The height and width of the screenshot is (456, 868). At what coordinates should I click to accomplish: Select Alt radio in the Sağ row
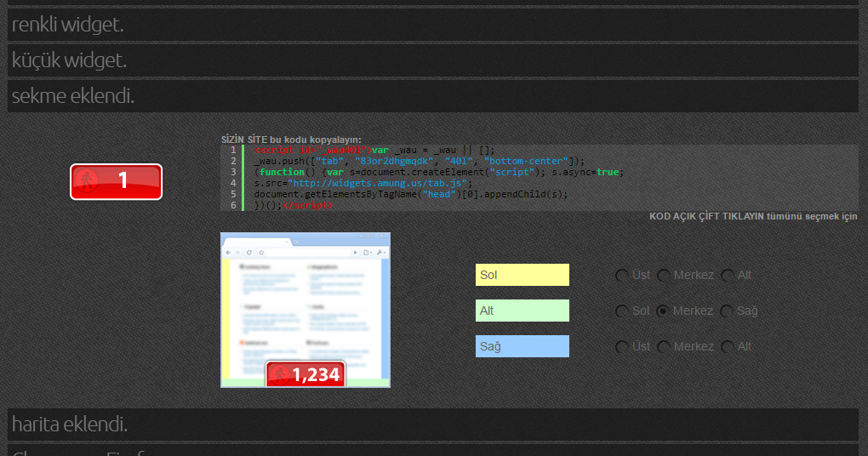(x=728, y=347)
